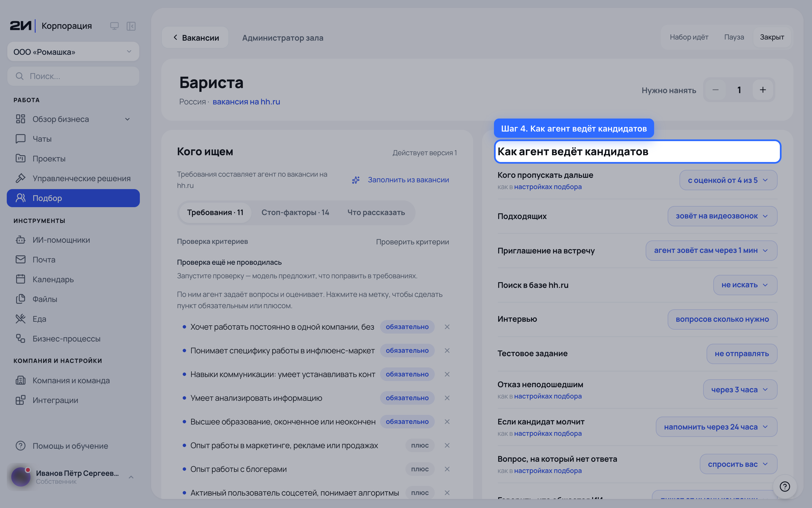Click Проверить критерии
The width and height of the screenshot is (812, 508).
pyautogui.click(x=412, y=242)
